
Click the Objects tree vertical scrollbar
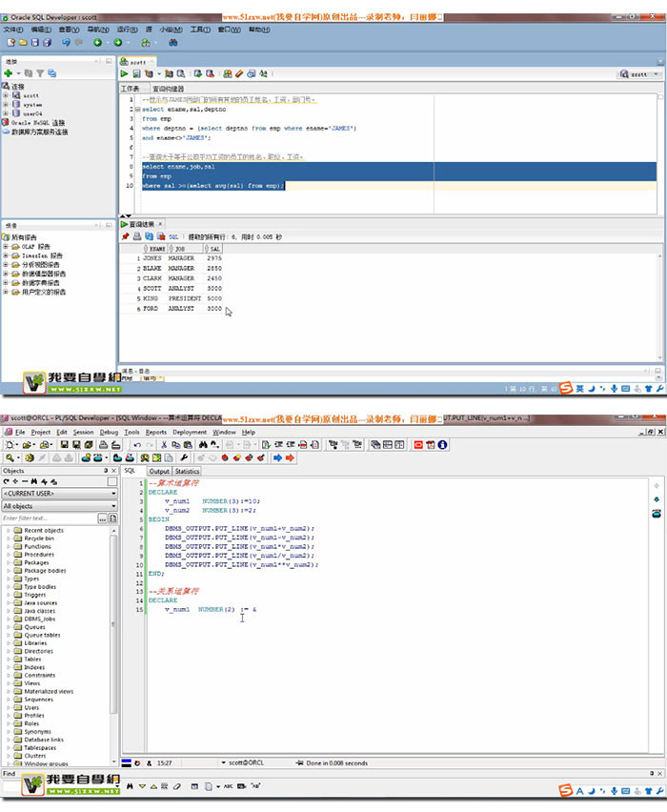coord(114,645)
